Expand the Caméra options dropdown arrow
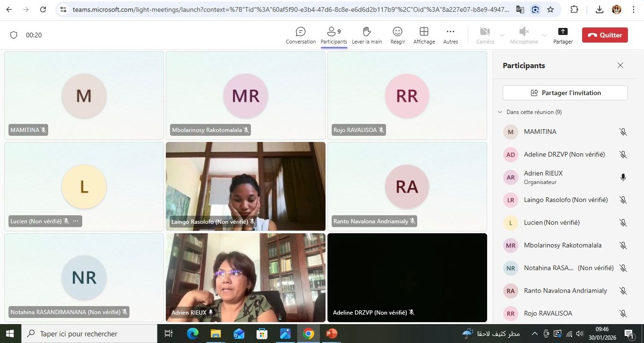644x343 pixels. [502, 35]
